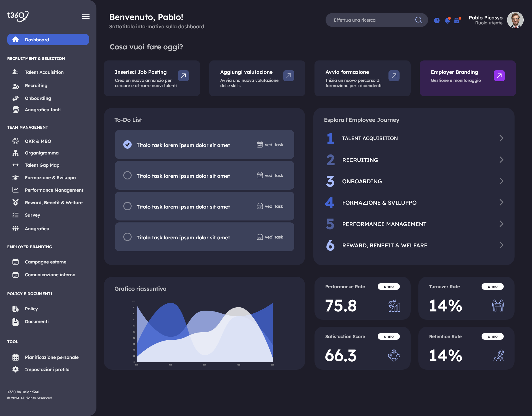This screenshot has width=532, height=416.
Task: Mark the last to-do task as done
Action: pos(127,237)
